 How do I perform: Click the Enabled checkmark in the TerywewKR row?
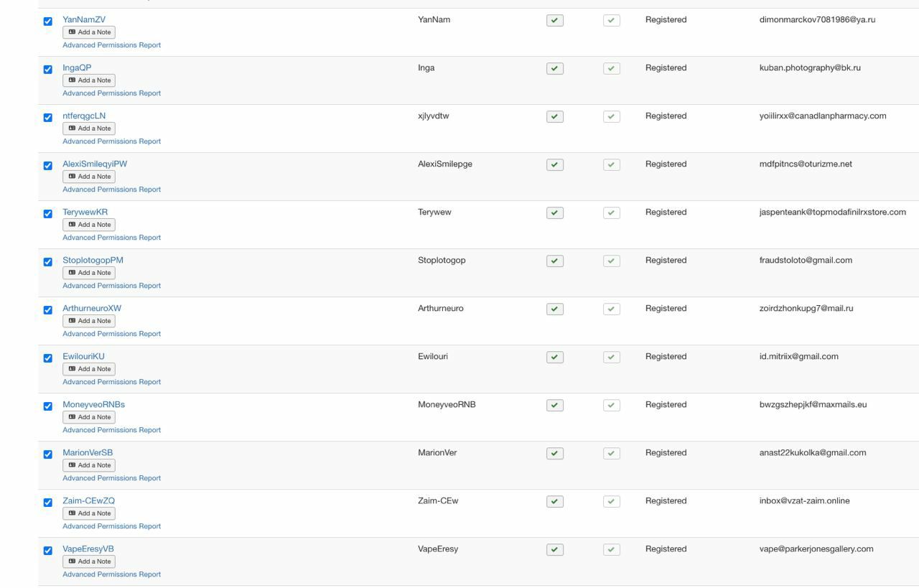click(554, 213)
